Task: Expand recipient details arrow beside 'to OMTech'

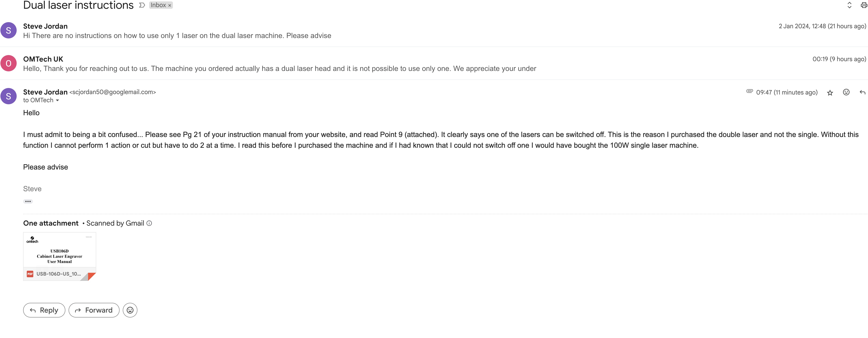Action: tap(57, 101)
